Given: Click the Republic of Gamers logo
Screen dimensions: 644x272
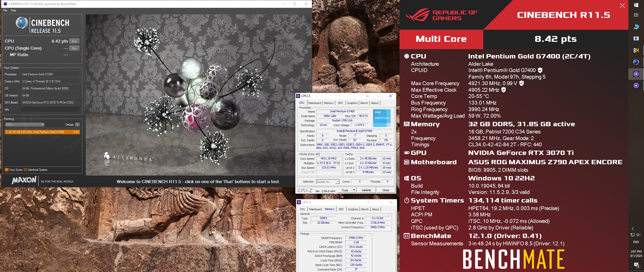Looking at the screenshot, I should coord(442,15).
